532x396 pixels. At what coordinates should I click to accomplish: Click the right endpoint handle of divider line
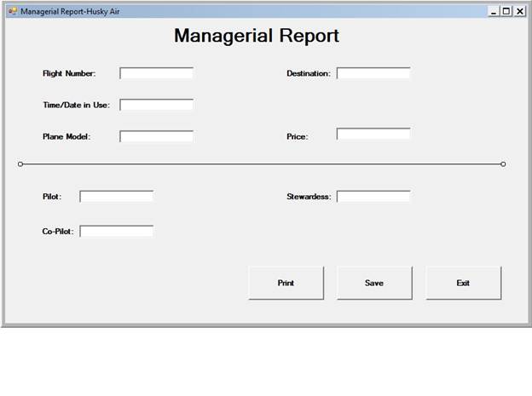coord(503,164)
